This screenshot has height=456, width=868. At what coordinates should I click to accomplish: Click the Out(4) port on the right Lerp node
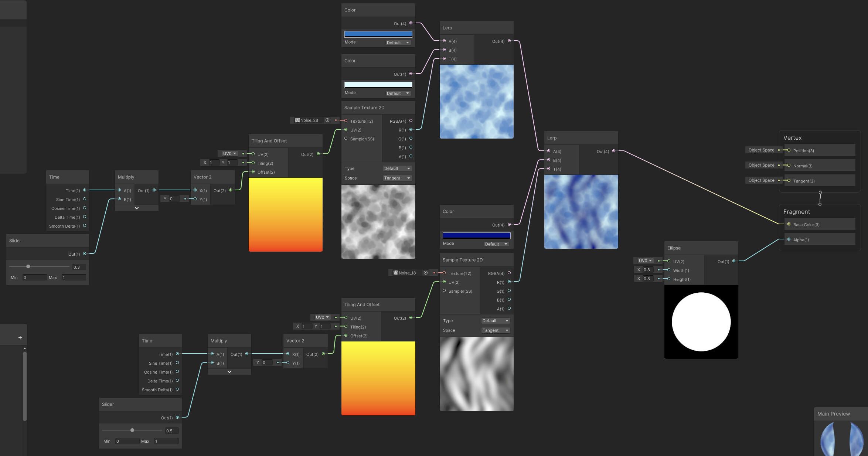(x=614, y=151)
